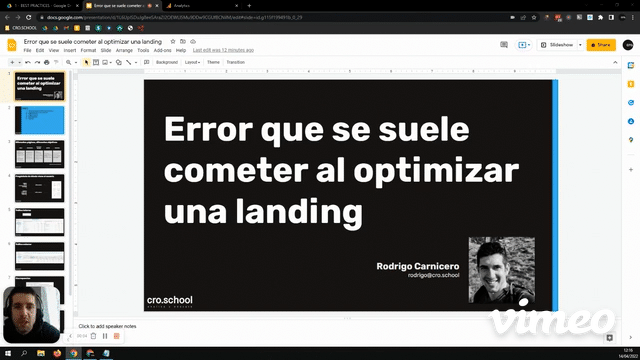Click the get add-ons plus icon

click(x=631, y=169)
